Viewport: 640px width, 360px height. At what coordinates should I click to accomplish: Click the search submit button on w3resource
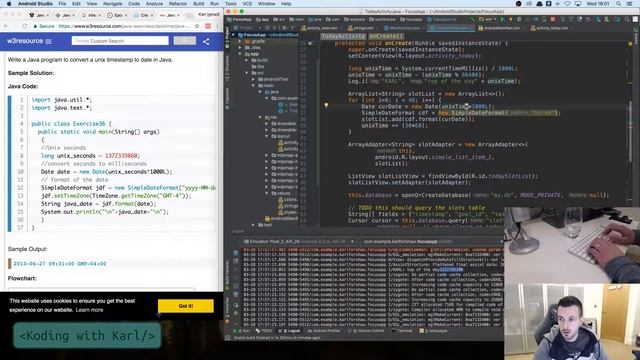tap(184, 41)
